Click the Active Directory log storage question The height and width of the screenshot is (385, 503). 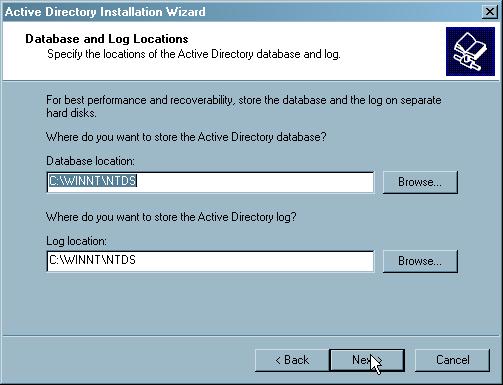[x=171, y=217]
